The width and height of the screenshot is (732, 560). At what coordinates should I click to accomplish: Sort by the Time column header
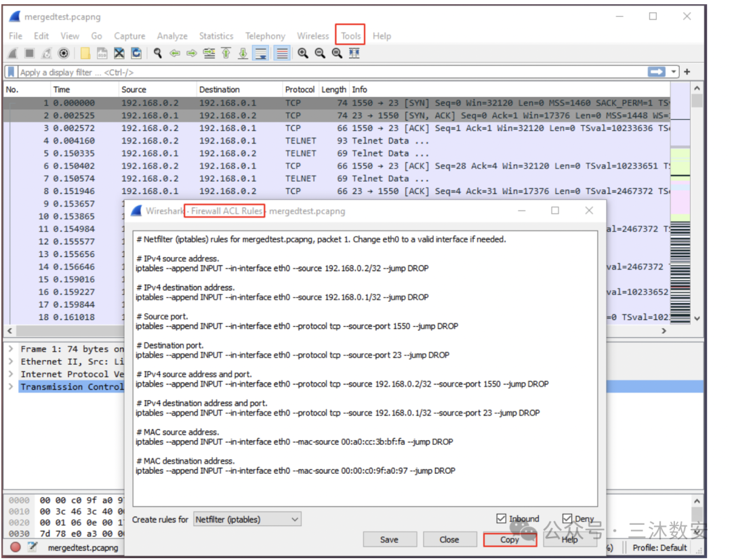click(85, 89)
